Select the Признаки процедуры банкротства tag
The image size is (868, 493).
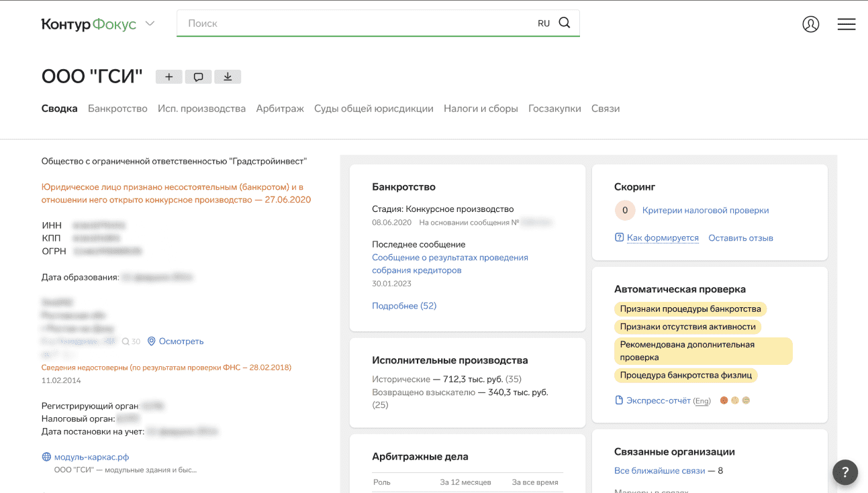[690, 309]
